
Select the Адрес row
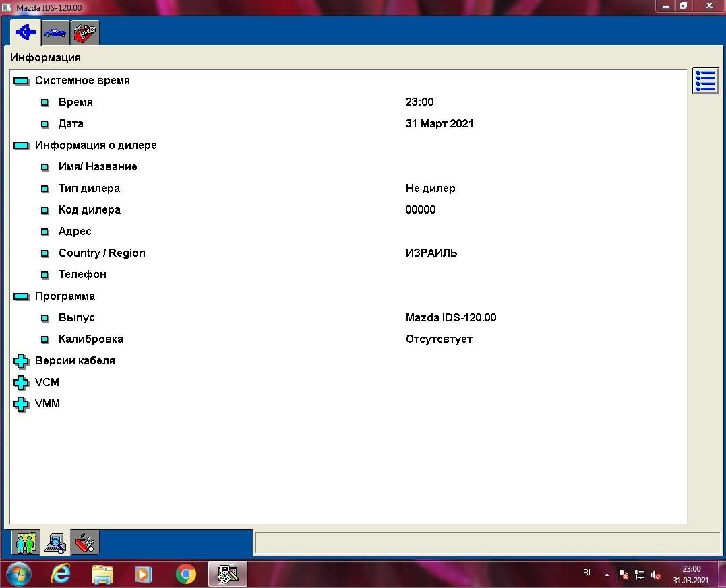[x=347, y=231]
